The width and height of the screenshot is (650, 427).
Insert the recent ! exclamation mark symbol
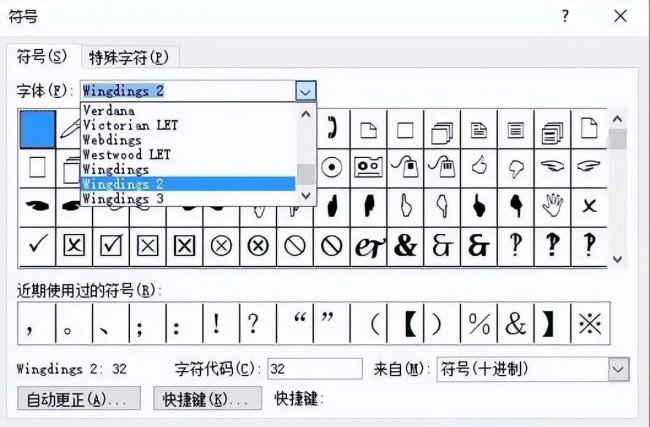coord(221,323)
